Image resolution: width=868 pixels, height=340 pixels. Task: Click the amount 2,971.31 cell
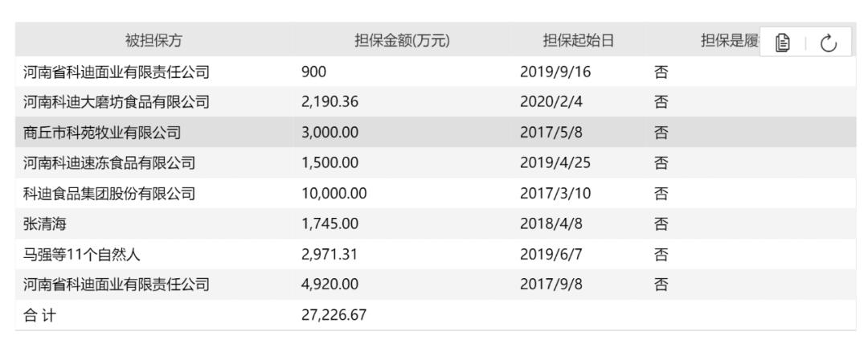pos(330,254)
